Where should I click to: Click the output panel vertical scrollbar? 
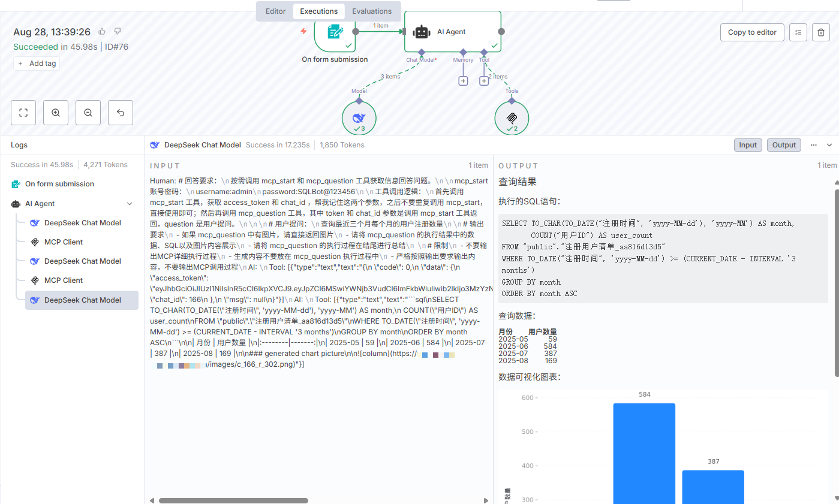click(837, 283)
